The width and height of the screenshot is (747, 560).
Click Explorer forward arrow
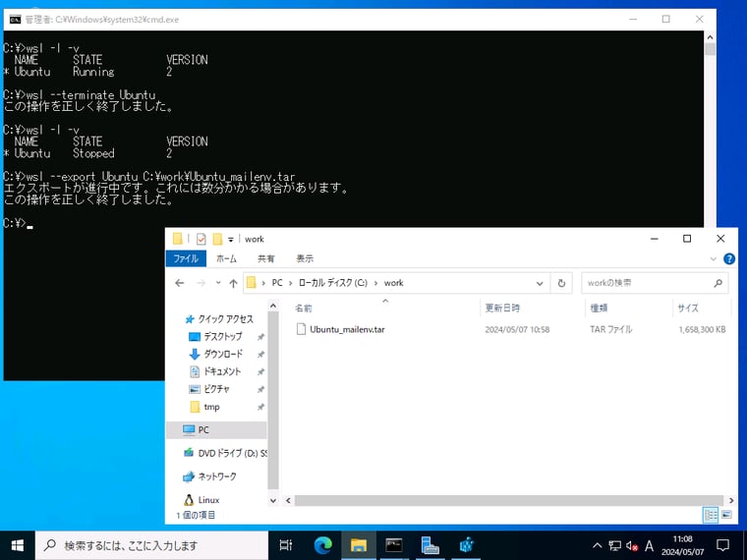201,283
